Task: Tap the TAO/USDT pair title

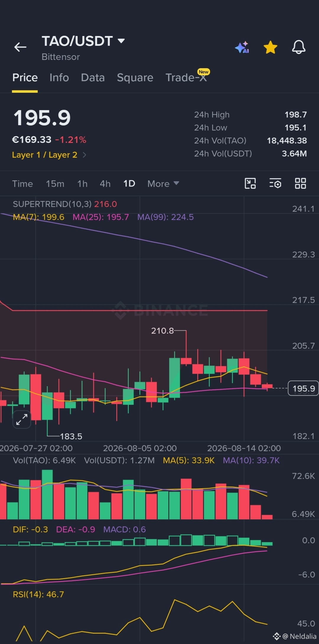Action: click(77, 41)
